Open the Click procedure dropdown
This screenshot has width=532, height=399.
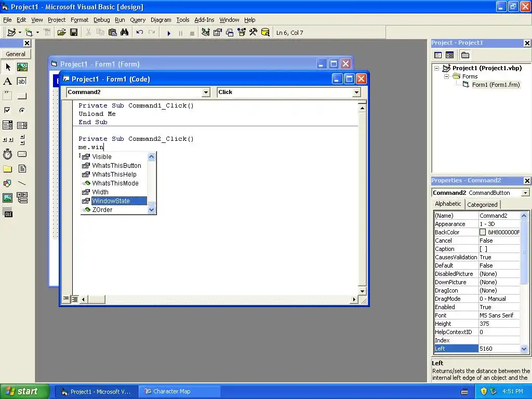click(x=356, y=92)
